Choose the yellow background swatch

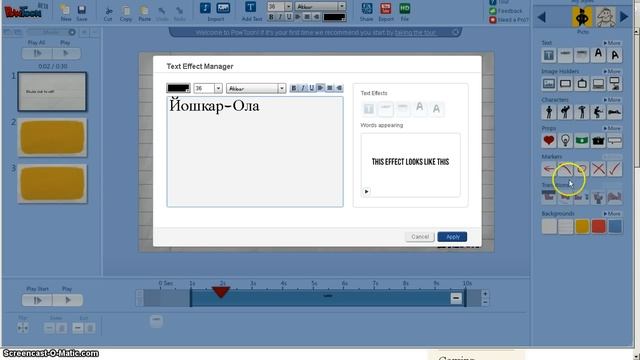pyautogui.click(x=582, y=226)
